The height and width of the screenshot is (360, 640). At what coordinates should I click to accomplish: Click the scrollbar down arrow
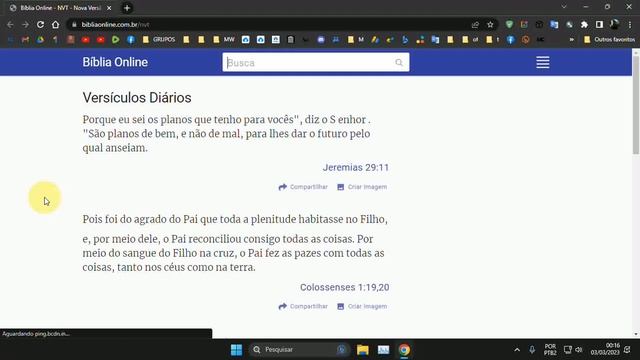pyautogui.click(x=636, y=334)
